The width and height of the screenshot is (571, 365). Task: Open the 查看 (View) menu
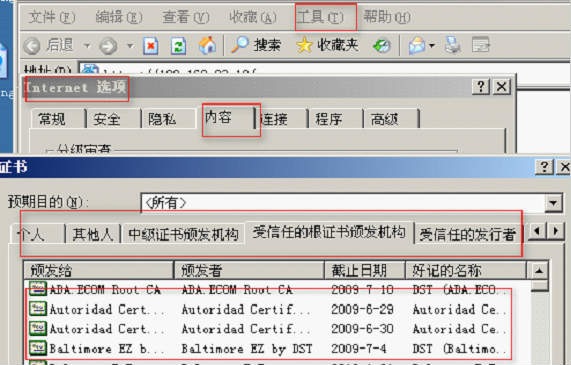(186, 17)
